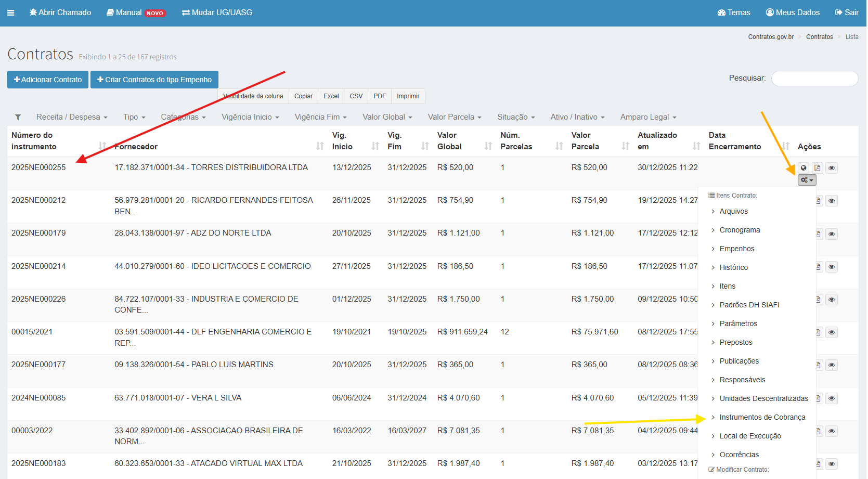View contract 2025NE000255 with eye icon
This screenshot has width=868, height=479.
[832, 168]
